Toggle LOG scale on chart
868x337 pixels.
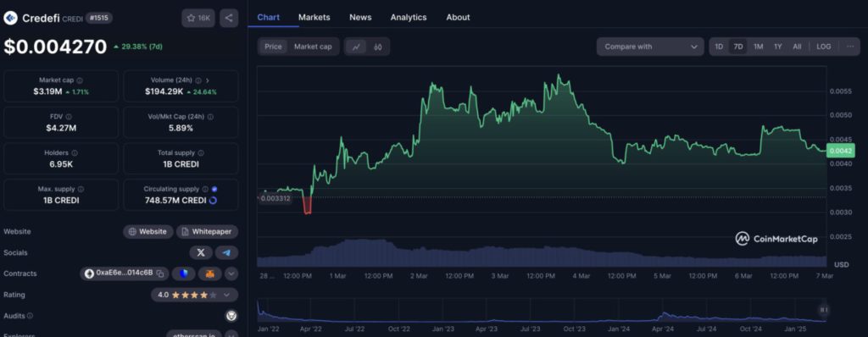click(824, 47)
